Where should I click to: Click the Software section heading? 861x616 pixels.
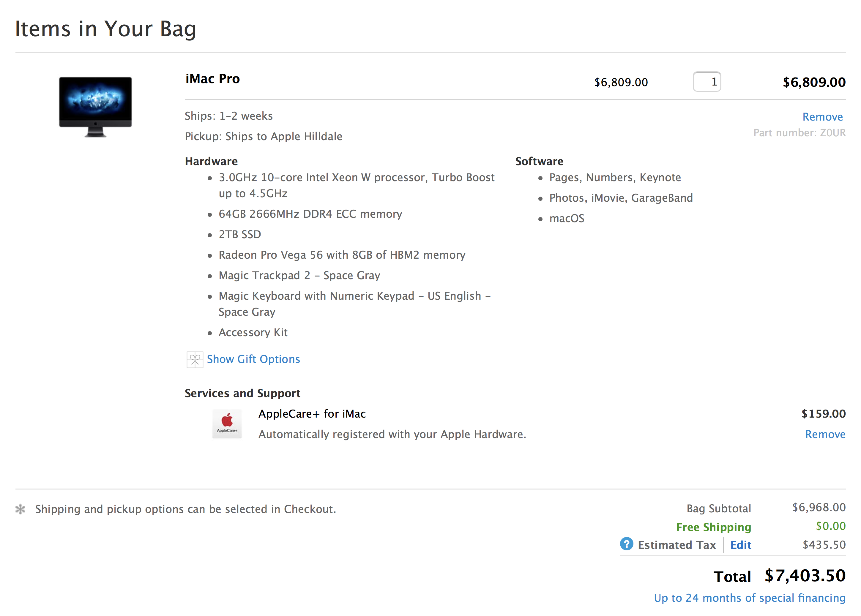pyautogui.click(x=539, y=161)
